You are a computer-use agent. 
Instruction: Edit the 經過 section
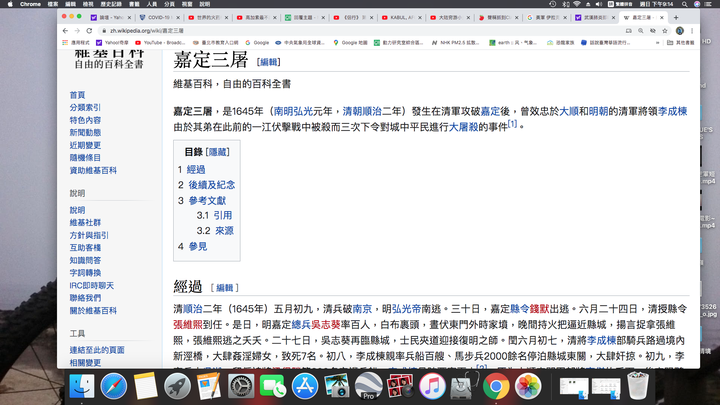pos(225,288)
